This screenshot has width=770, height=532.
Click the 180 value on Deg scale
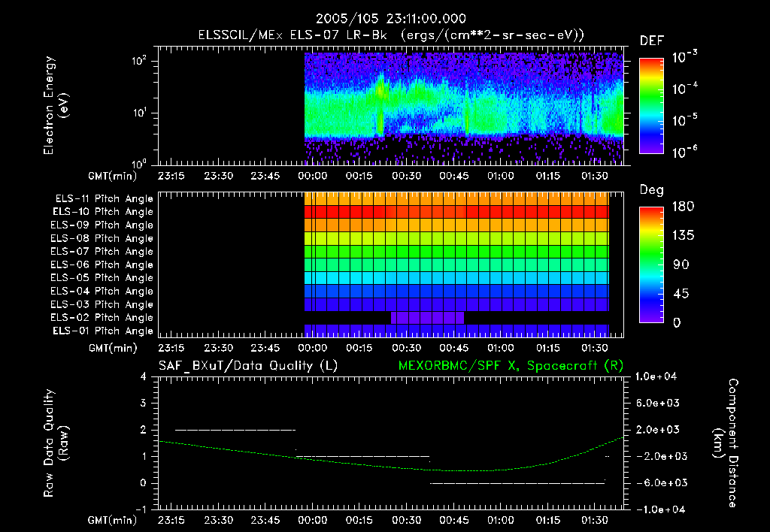click(x=683, y=207)
